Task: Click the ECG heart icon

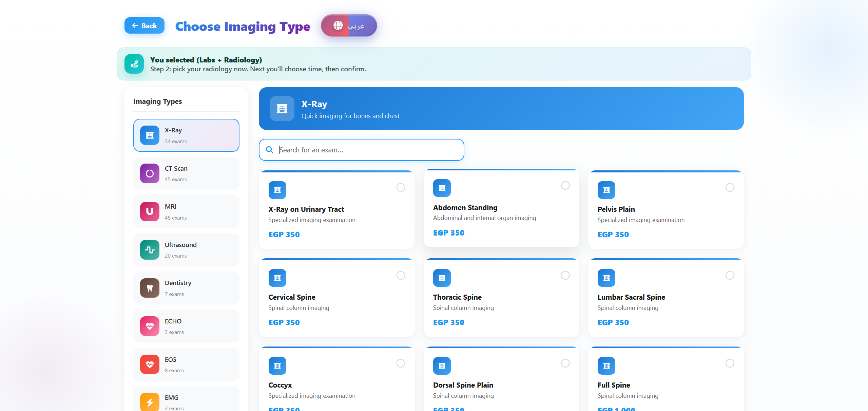Action: [150, 365]
